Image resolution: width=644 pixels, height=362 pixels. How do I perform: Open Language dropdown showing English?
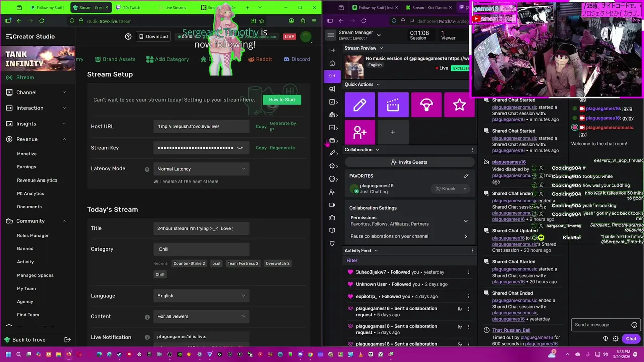[x=201, y=296]
